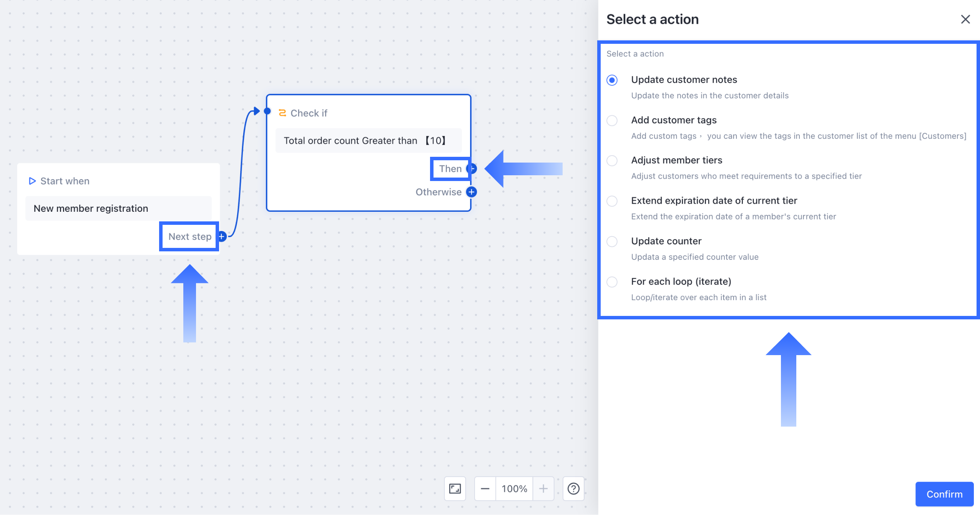Close the Select a action panel
The width and height of the screenshot is (980, 515).
(x=965, y=19)
